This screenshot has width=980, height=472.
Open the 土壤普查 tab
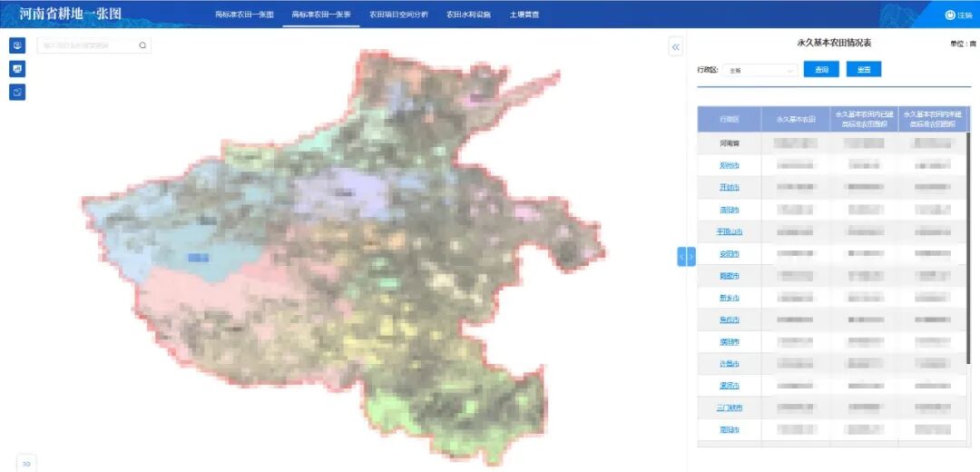pyautogui.click(x=524, y=15)
